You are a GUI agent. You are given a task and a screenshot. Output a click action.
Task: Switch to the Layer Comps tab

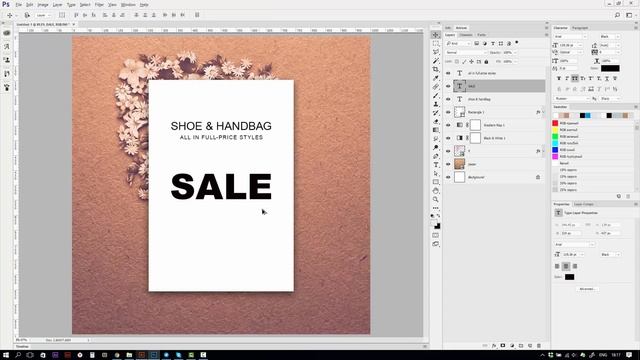pyautogui.click(x=584, y=204)
